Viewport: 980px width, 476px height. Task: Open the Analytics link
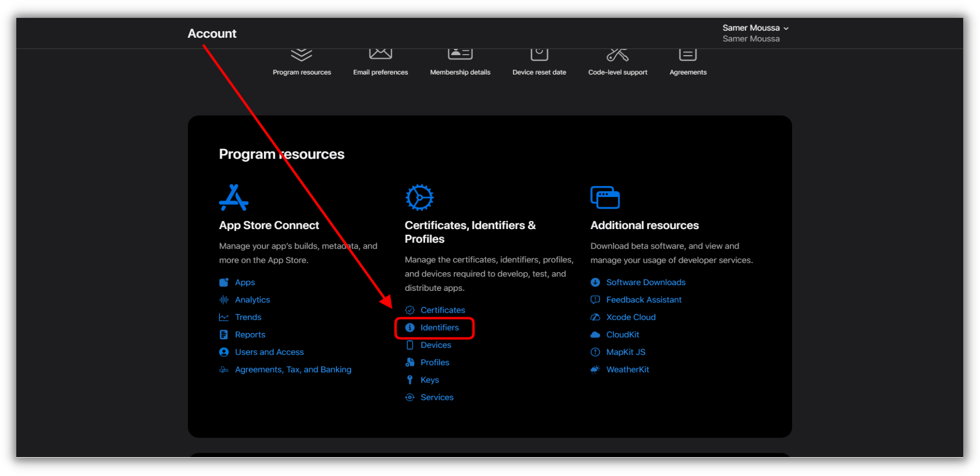pos(253,300)
